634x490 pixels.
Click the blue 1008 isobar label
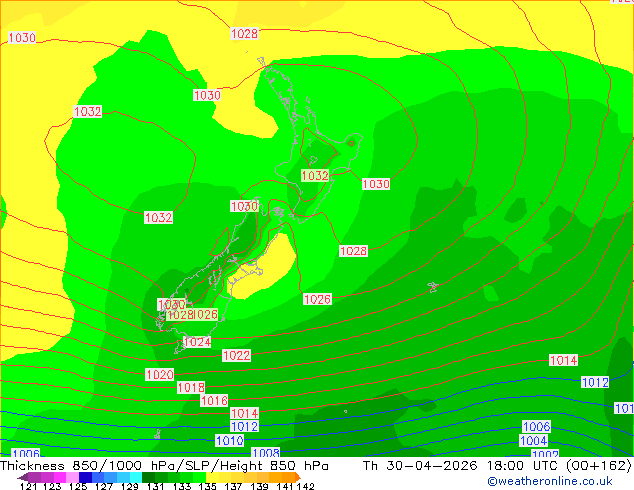click(x=266, y=453)
